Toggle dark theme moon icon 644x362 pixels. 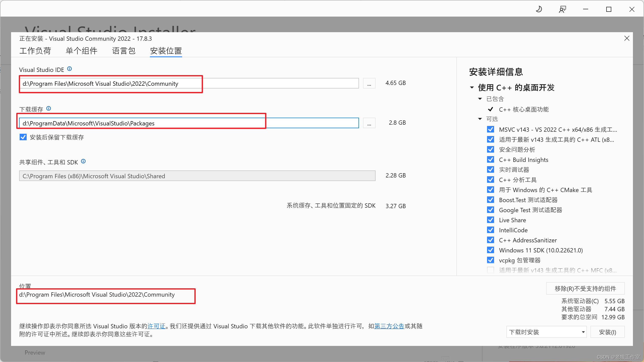pyautogui.click(x=539, y=10)
